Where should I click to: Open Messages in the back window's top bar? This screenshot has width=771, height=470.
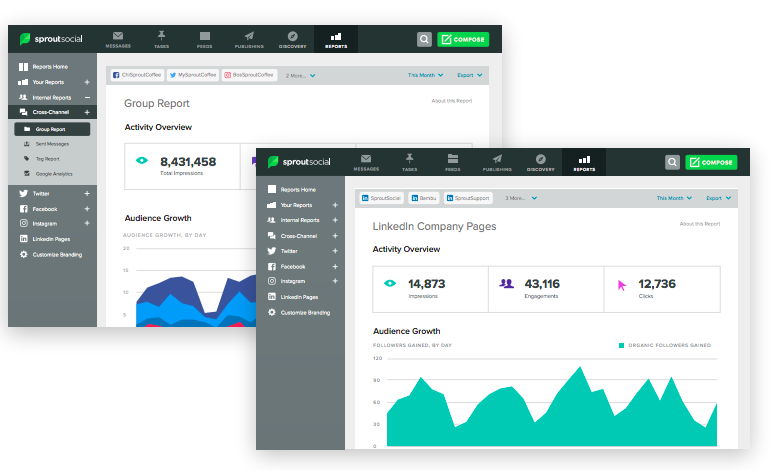click(x=118, y=39)
